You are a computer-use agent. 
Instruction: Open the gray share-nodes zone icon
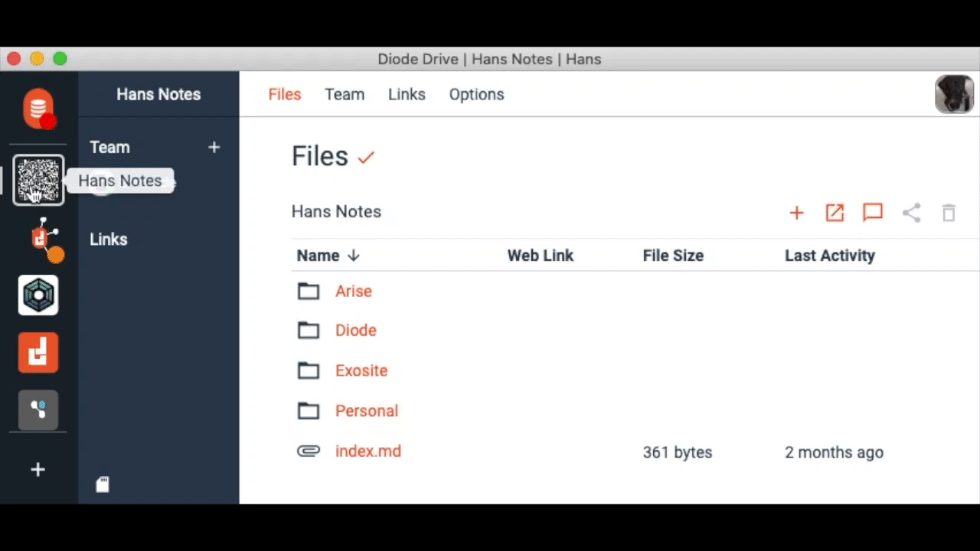[38, 409]
